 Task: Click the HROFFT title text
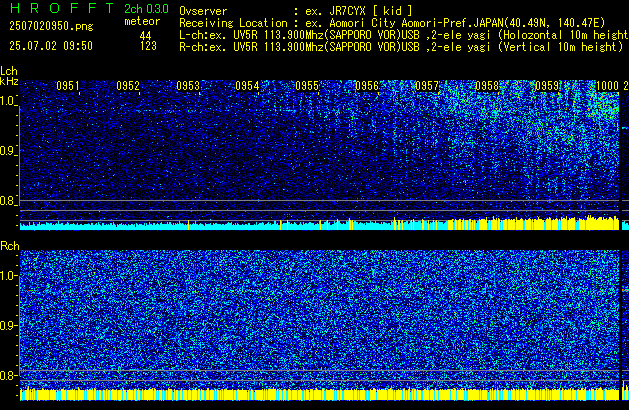[62, 8]
